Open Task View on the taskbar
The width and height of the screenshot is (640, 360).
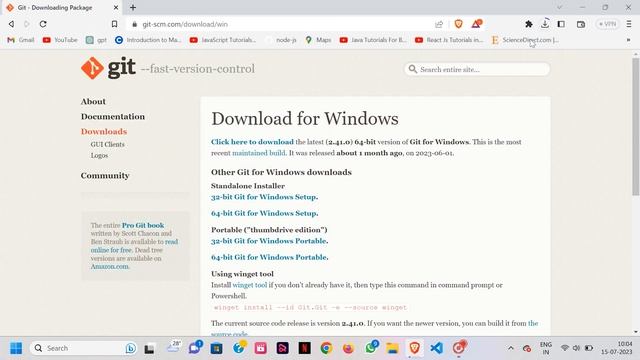pos(149,349)
